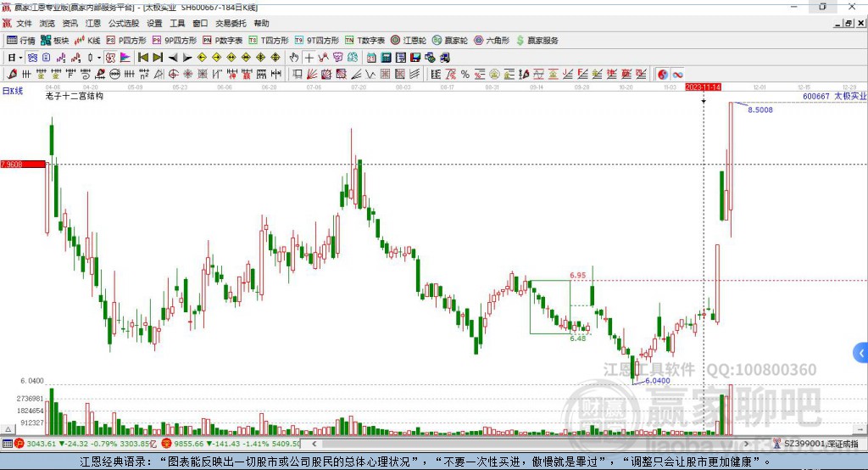Open the 行情 market quotes view
The height and width of the screenshot is (470, 868).
coord(21,41)
